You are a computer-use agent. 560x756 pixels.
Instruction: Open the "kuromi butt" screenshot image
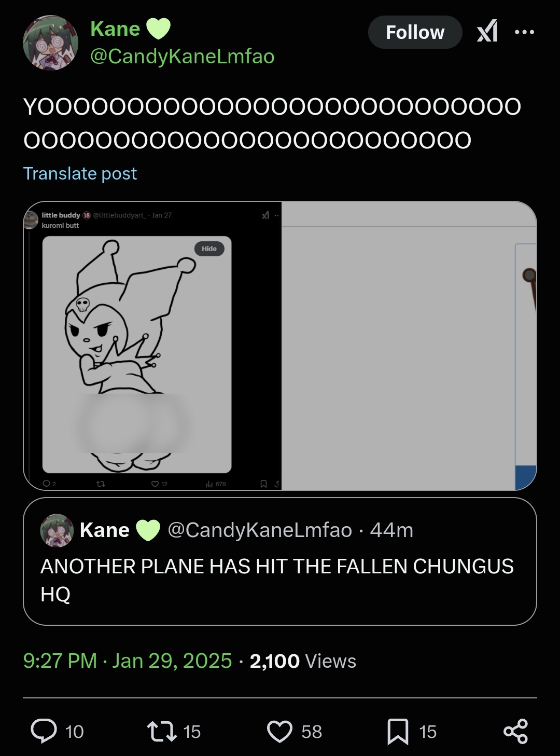point(152,346)
